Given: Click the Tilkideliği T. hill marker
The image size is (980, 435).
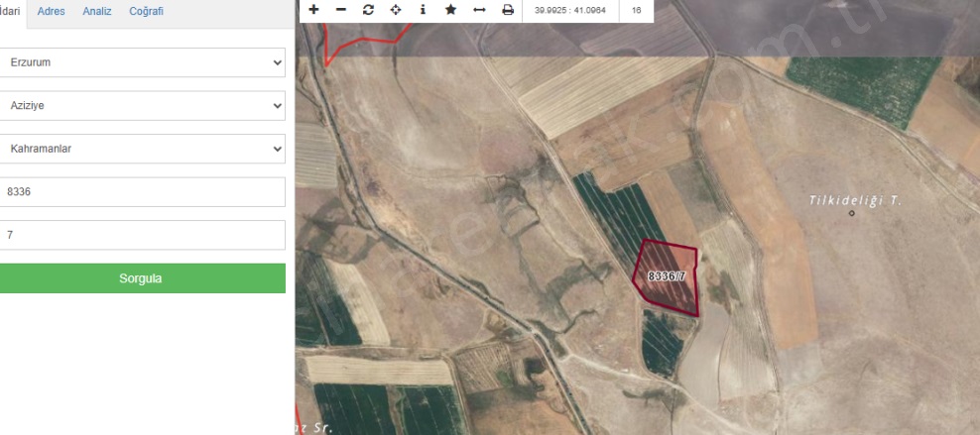Looking at the screenshot, I should click(851, 212).
